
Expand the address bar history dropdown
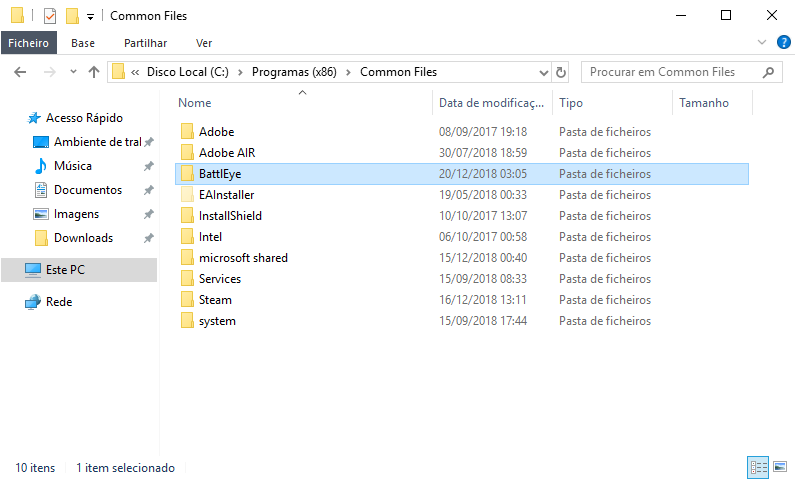pyautogui.click(x=544, y=72)
